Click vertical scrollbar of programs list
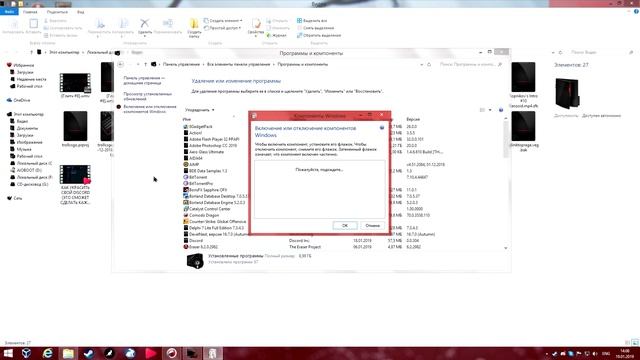The width and height of the screenshot is (640, 360). (506, 139)
